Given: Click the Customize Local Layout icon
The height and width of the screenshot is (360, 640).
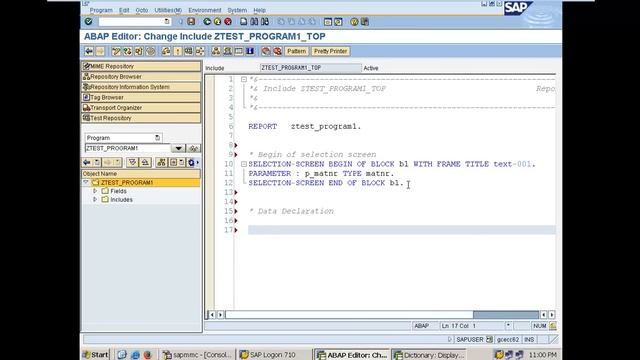Looking at the screenshot, I should coord(365,22).
